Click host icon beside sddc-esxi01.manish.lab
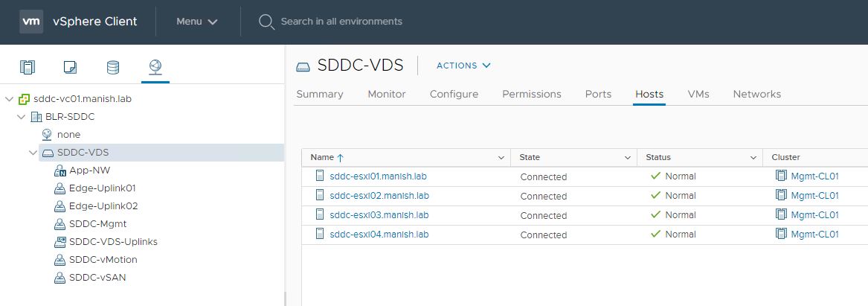The height and width of the screenshot is (306, 868). (319, 176)
